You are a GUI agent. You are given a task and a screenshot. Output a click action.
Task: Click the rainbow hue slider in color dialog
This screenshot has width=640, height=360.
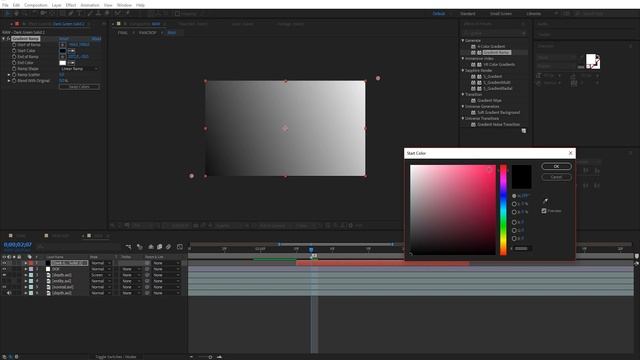pos(503,210)
